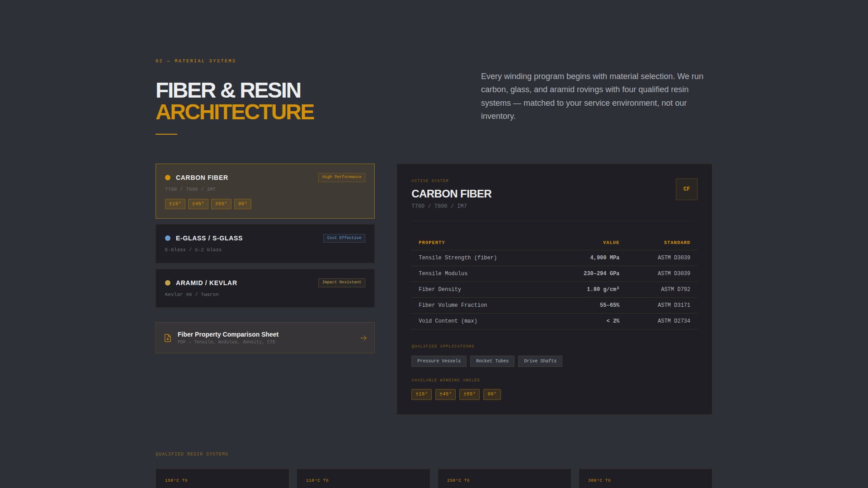Expand the ARAMID / KEVLAR material card

click(265, 288)
